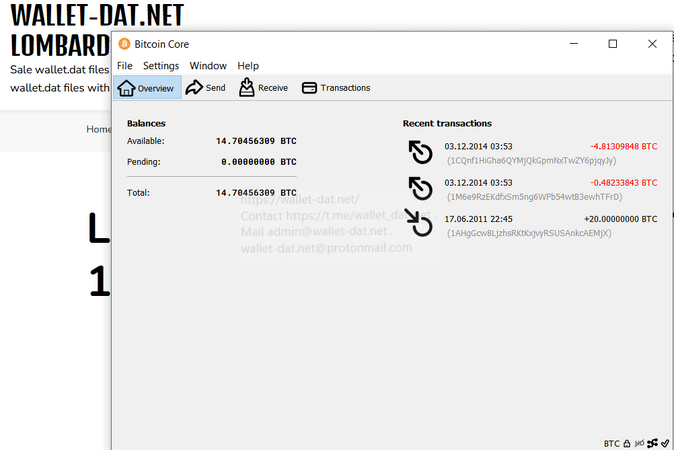Open the File menu
Viewport: 674px width, 450px height.
click(125, 66)
